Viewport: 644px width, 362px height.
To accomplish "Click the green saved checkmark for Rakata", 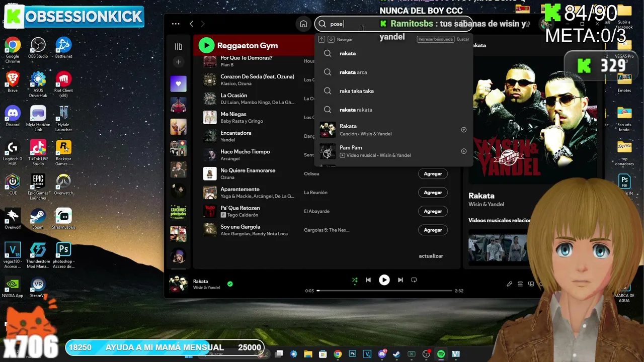I will tap(230, 284).
